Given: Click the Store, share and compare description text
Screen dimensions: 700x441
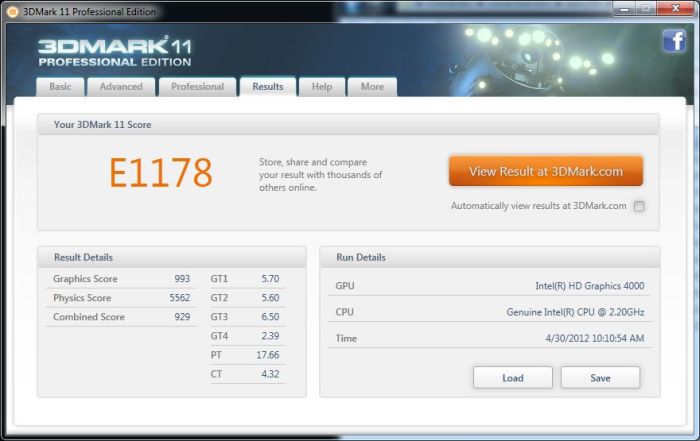Looking at the screenshot, I should (x=321, y=175).
